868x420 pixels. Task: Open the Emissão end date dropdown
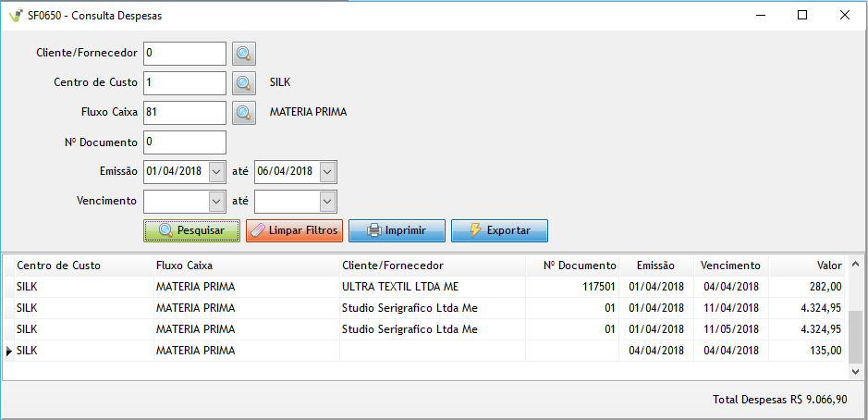pos(327,172)
